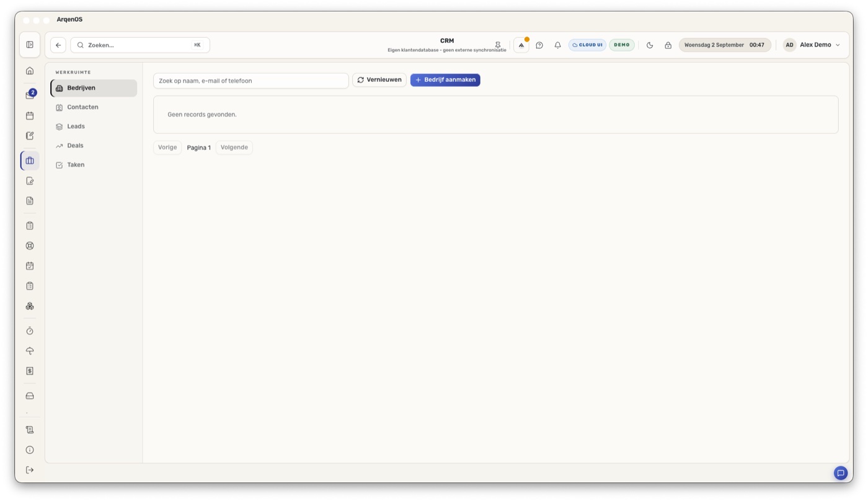Open the lifebuoy support icon in left rail
This screenshot has height=501, width=868.
(30, 246)
